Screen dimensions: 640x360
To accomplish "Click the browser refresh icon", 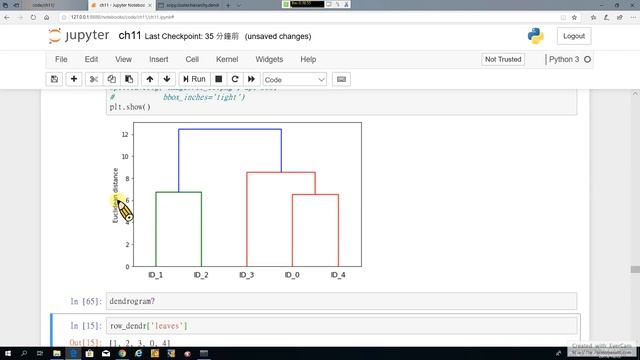I will coord(33,18).
